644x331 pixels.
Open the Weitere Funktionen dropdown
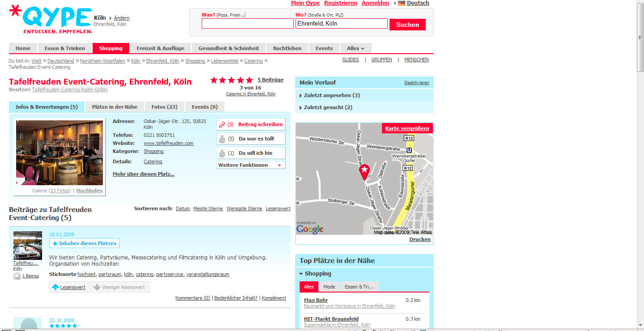(x=251, y=165)
